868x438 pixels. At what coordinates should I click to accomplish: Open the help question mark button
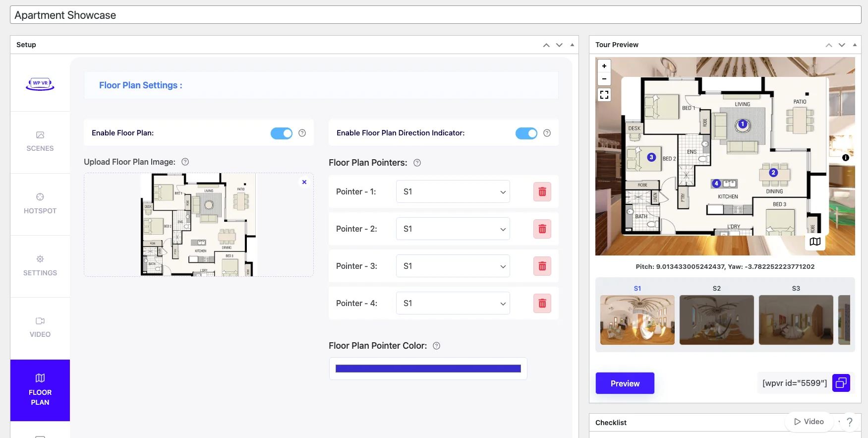click(x=850, y=422)
